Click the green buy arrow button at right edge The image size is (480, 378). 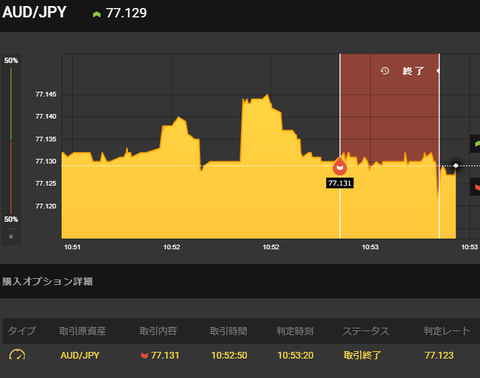(x=475, y=144)
